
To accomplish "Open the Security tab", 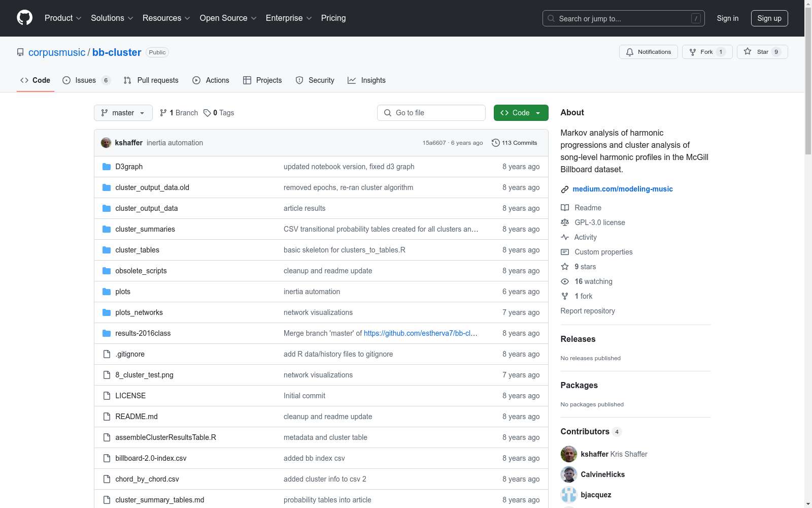I will 315,80.
